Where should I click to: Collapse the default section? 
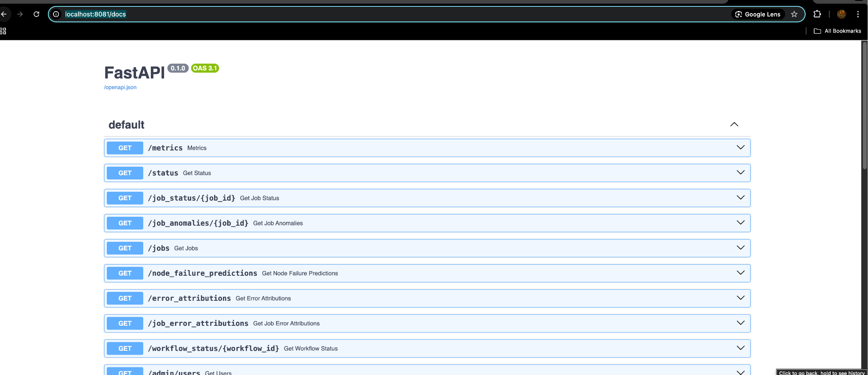734,124
